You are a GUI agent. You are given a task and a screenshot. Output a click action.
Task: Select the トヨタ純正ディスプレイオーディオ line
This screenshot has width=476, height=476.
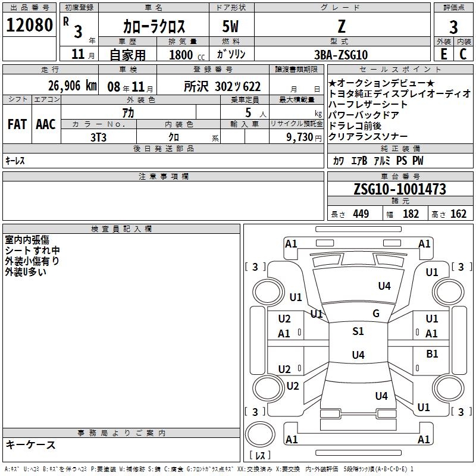[x=399, y=93]
